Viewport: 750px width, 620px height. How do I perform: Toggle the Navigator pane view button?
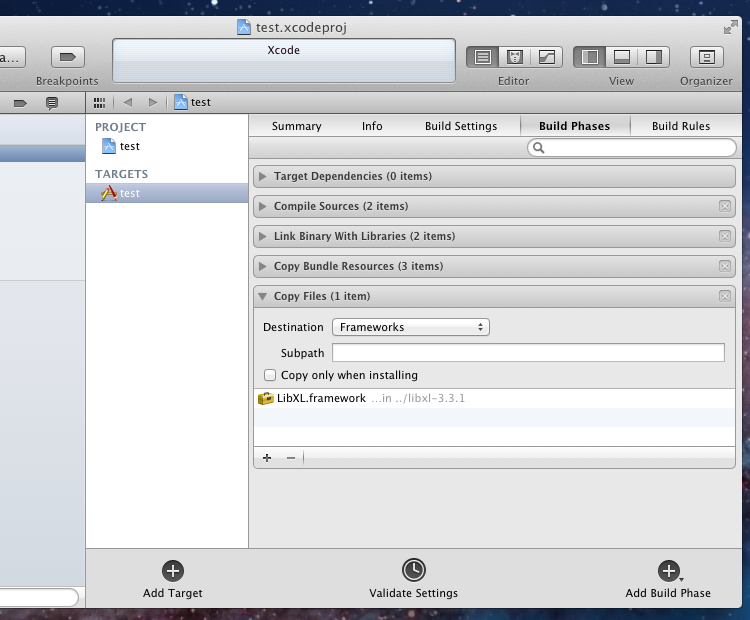(589, 57)
